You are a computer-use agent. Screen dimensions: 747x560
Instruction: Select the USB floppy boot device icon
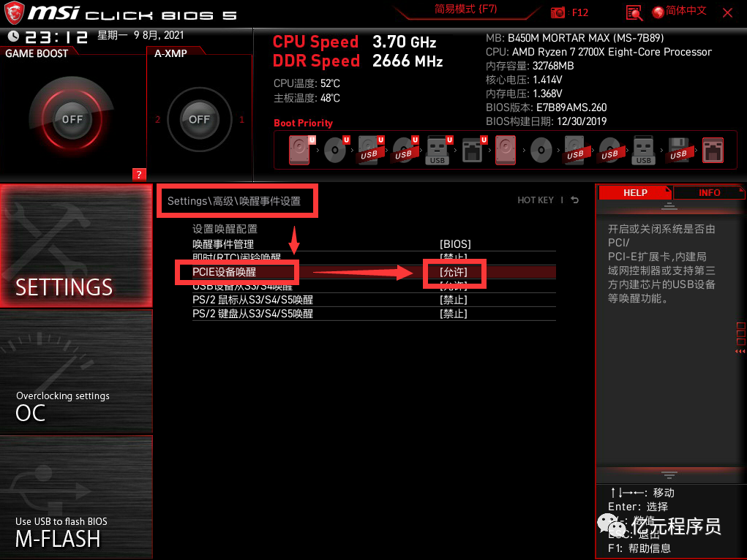click(x=679, y=150)
